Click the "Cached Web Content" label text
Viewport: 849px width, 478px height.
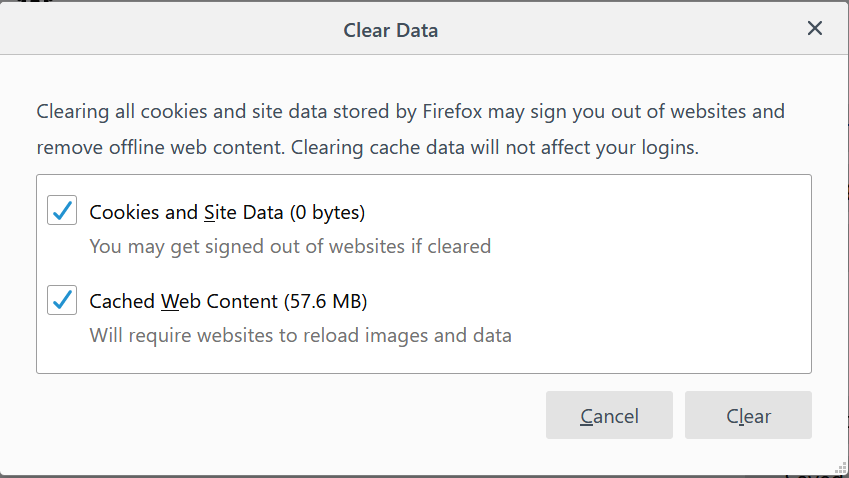click(x=184, y=301)
